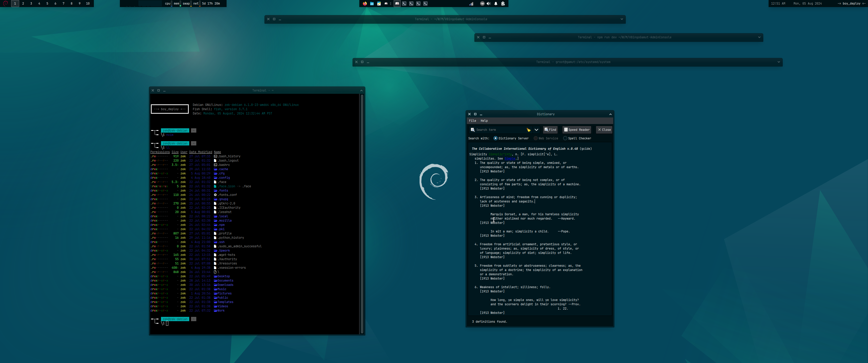Open the notifications bell icon
The width and height of the screenshot is (868, 363).
tap(496, 3)
